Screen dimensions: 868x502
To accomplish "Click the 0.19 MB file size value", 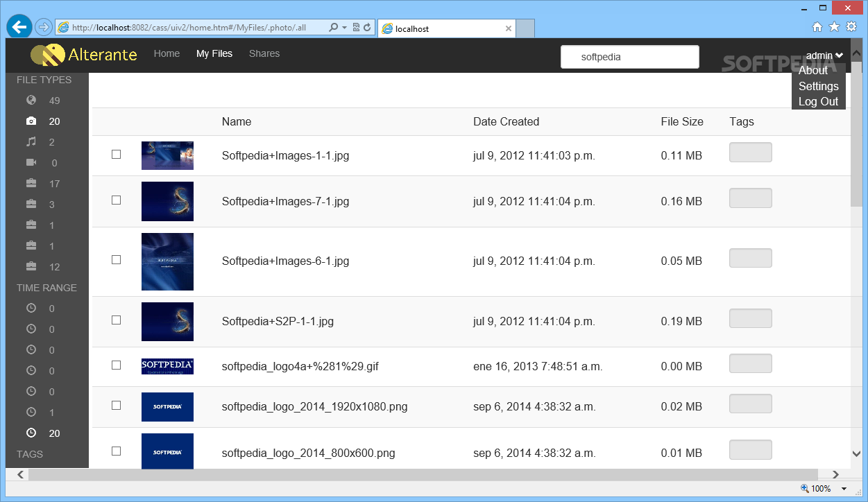I will click(681, 321).
